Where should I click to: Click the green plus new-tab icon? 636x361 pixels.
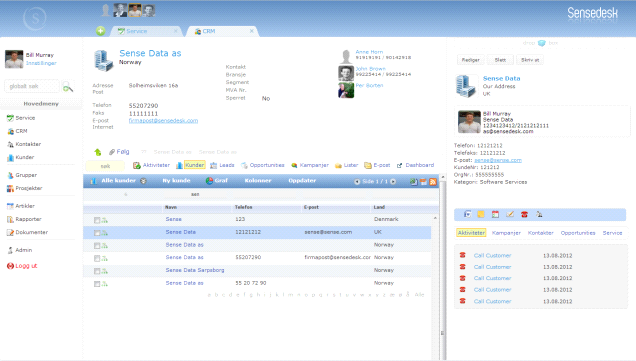101,31
